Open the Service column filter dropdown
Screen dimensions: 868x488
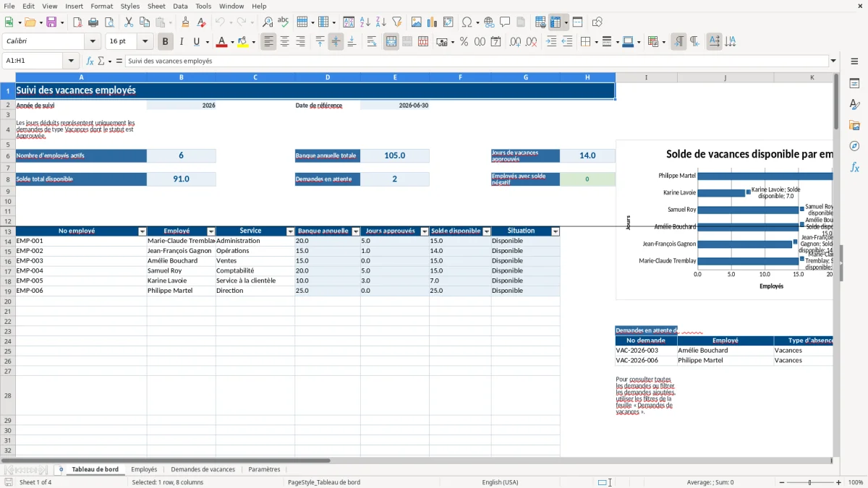point(290,231)
